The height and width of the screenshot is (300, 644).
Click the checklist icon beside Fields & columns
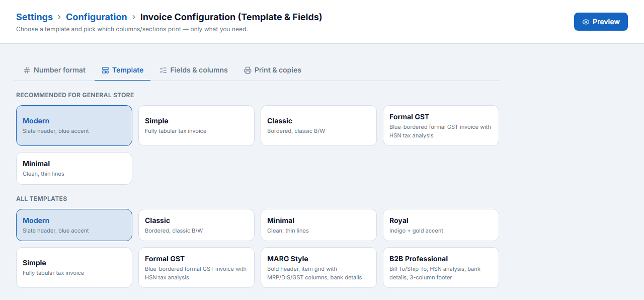pos(163,70)
